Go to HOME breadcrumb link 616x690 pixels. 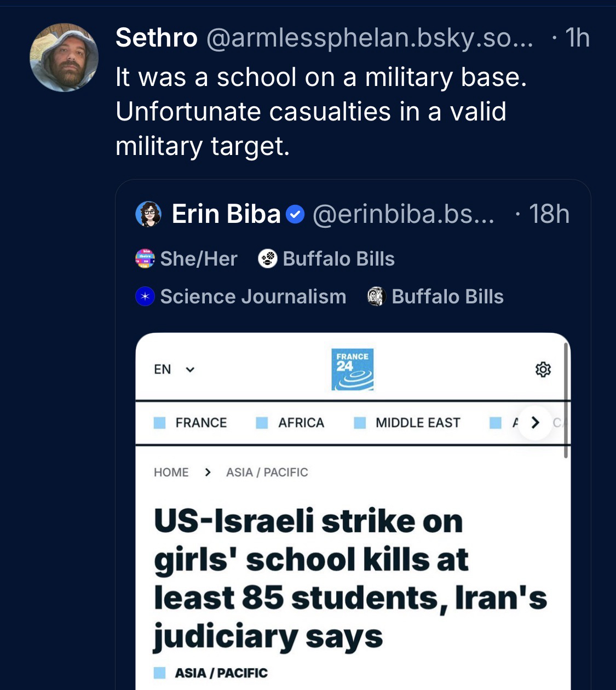(171, 472)
